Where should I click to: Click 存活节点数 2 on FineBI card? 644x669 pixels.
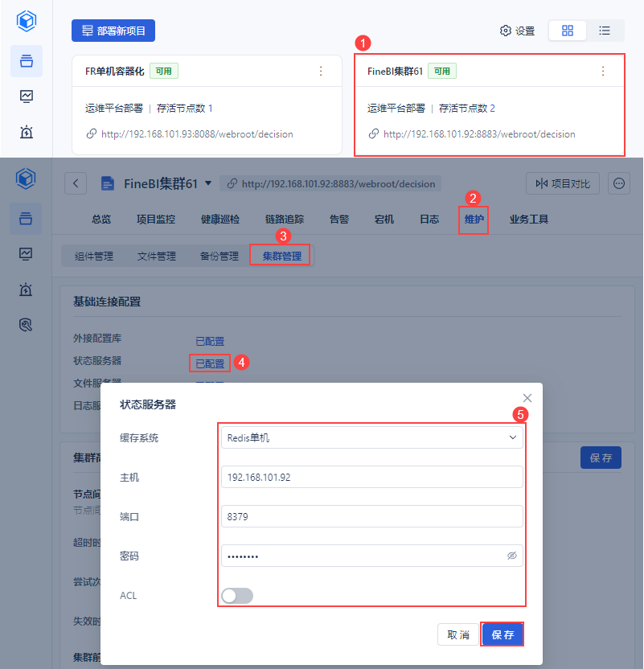tap(466, 108)
